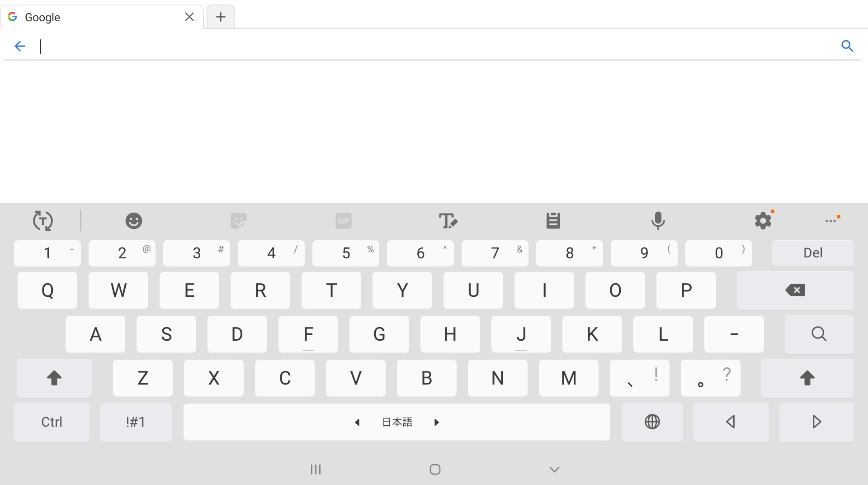Viewport: 868px width, 485px height.
Task: Tap the Ctrl key
Action: point(52,422)
